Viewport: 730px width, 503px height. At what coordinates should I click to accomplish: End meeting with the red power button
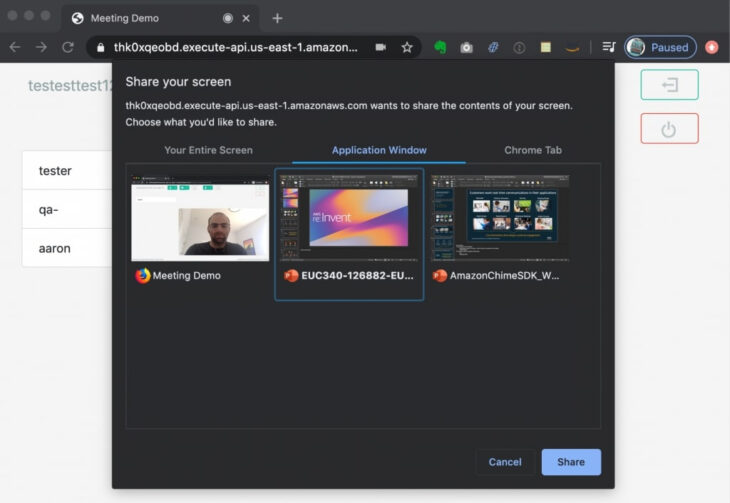pos(669,129)
